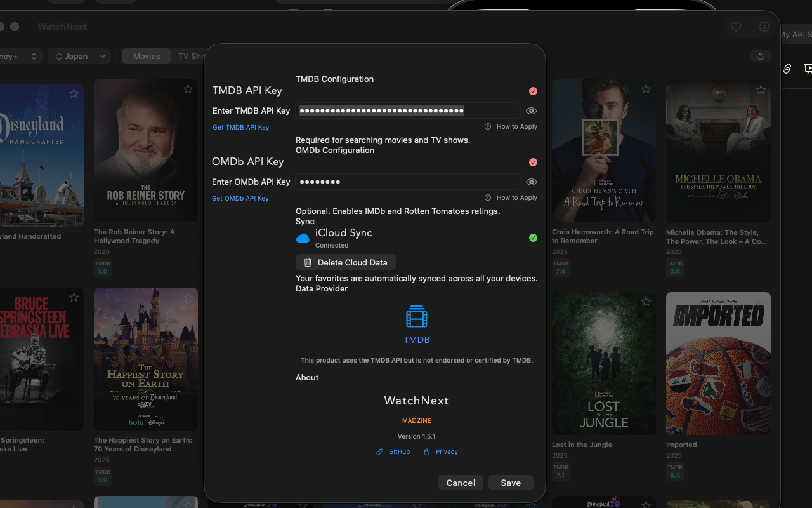Click the trash icon in Delete Cloud Data
This screenshot has height=508, width=812.
308,262
